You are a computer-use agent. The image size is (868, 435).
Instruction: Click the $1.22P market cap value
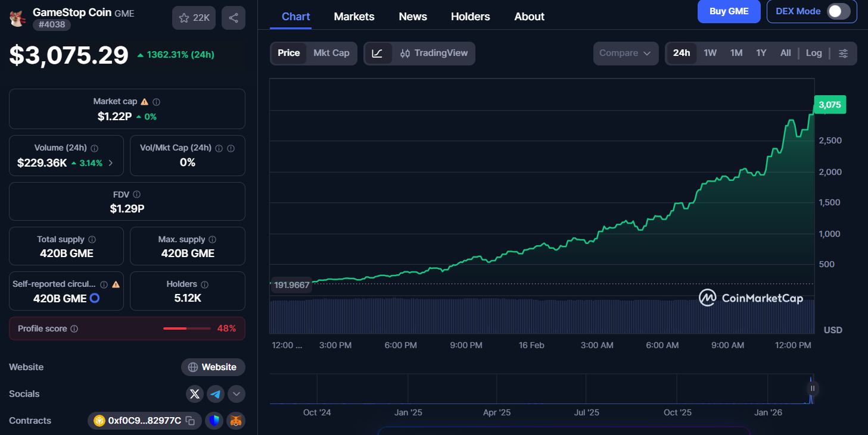click(114, 117)
